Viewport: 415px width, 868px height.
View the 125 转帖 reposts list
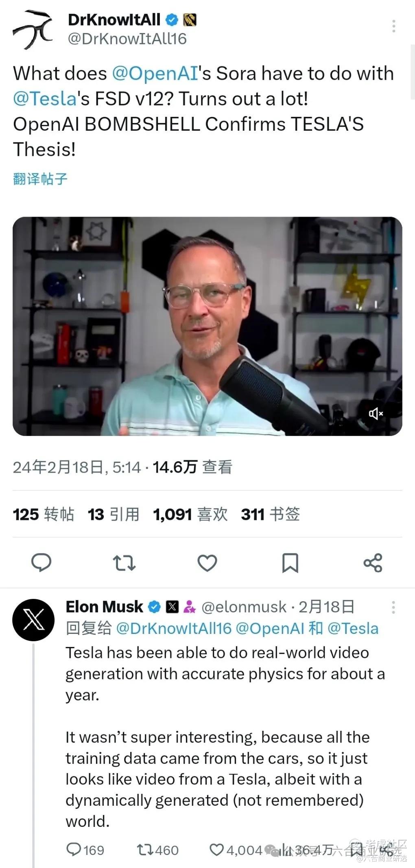(x=44, y=514)
